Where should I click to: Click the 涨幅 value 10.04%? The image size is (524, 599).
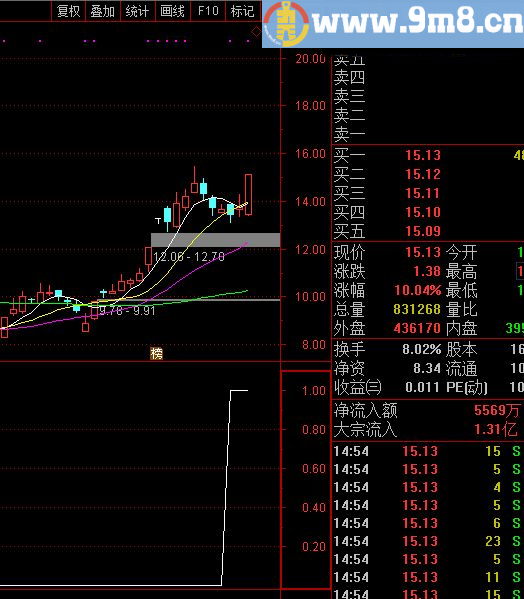(418, 290)
